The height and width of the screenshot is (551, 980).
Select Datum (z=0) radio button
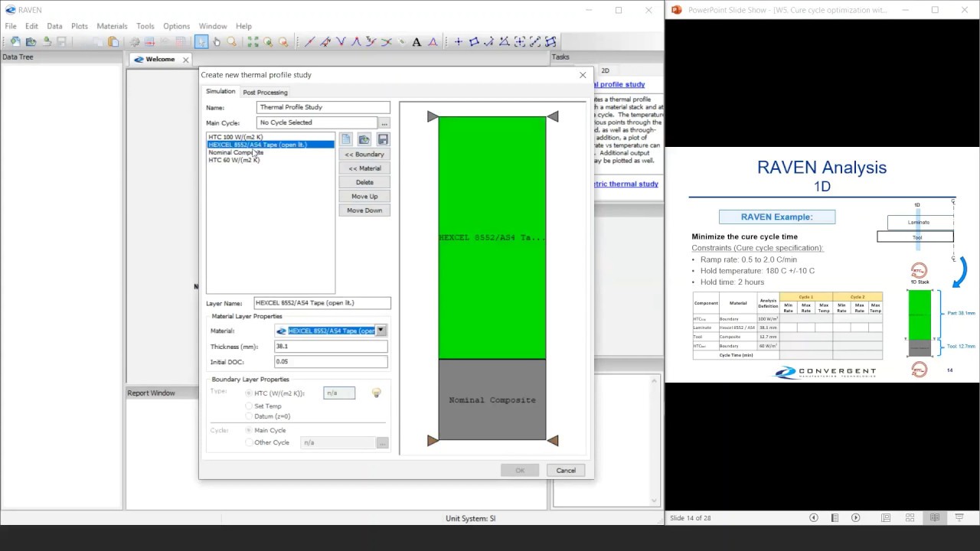(x=249, y=416)
